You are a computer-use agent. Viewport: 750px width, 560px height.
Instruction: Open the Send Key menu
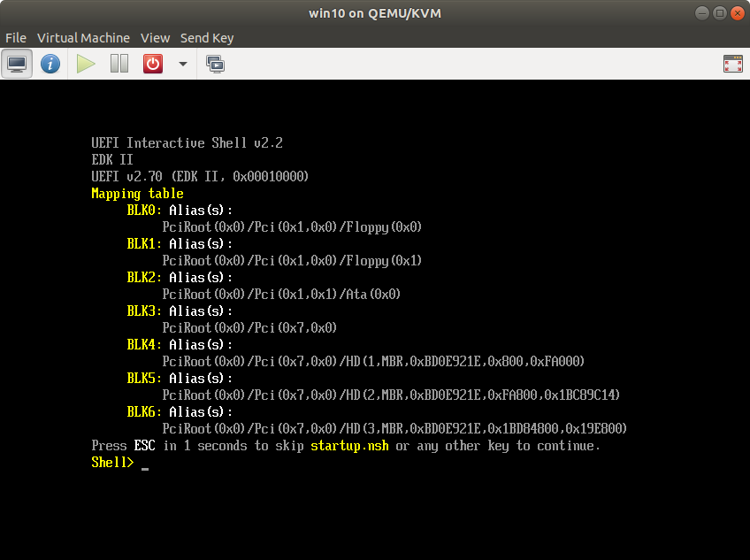[x=207, y=38]
